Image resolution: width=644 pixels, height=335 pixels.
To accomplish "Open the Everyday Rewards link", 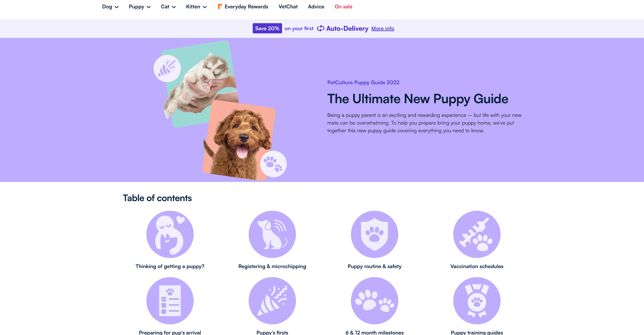I will tap(243, 7).
